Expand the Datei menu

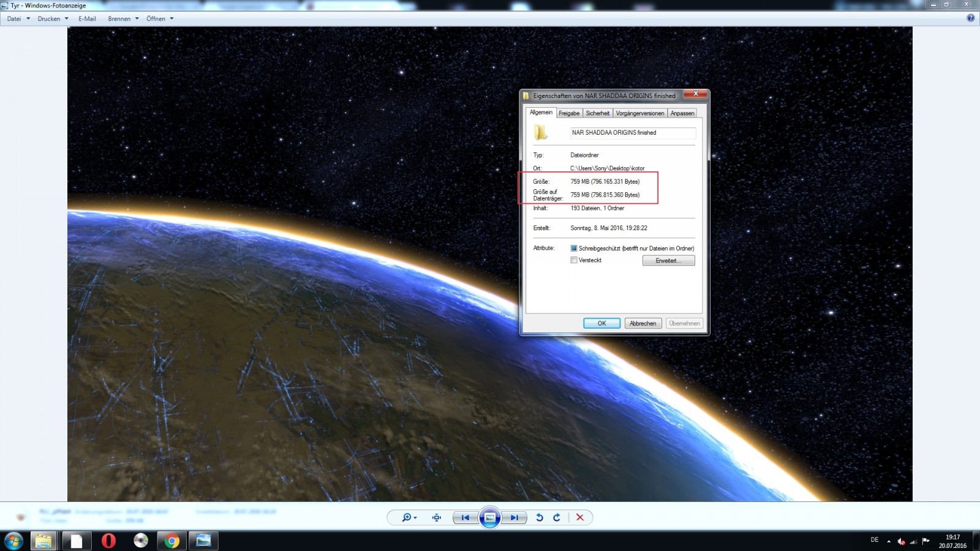pyautogui.click(x=18, y=19)
